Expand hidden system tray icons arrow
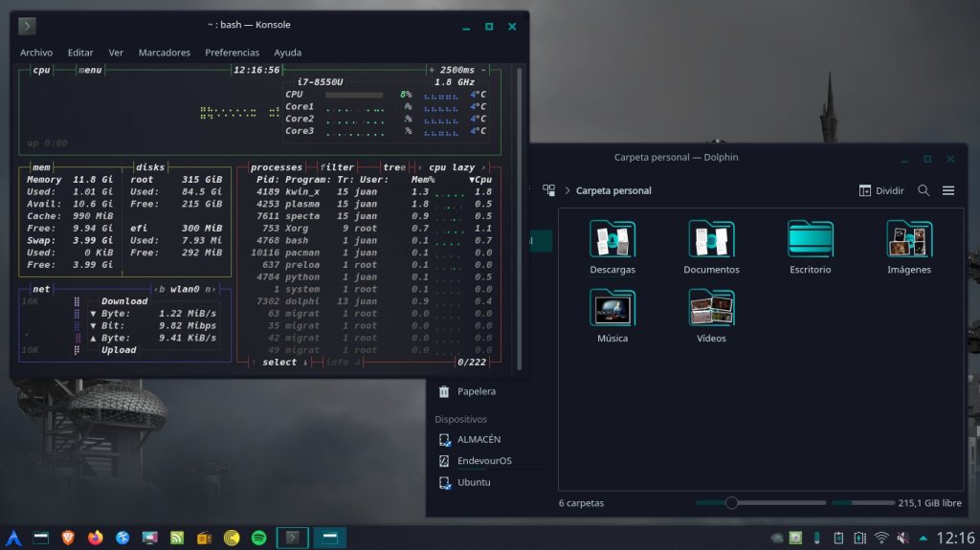This screenshot has width=980, height=550. click(x=923, y=539)
